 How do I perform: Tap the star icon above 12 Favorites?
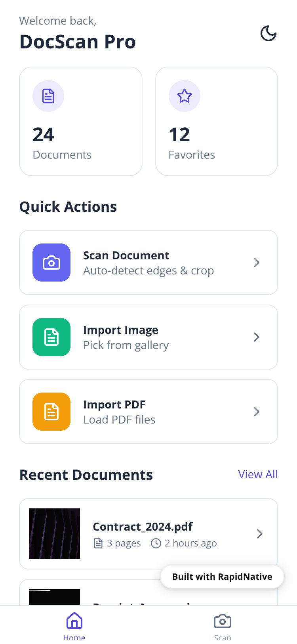185,96
